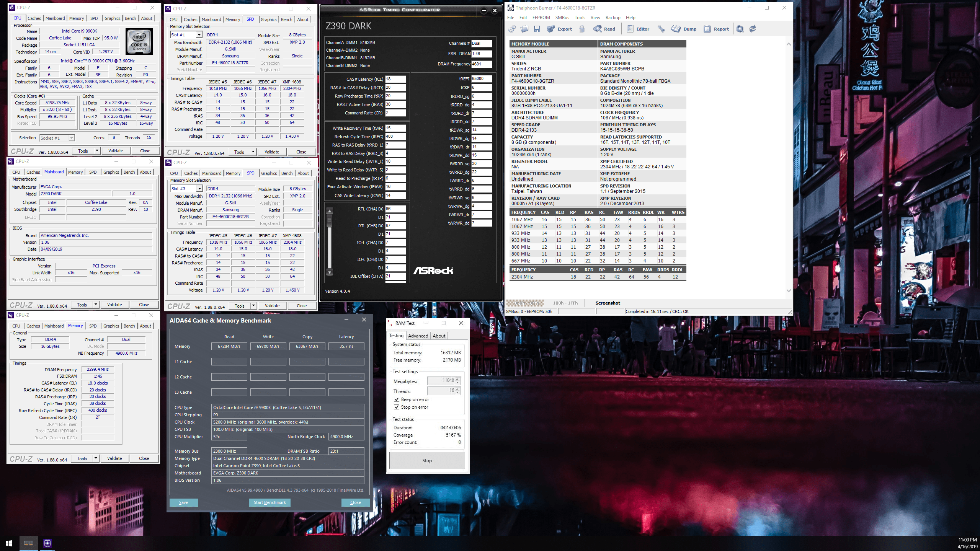Viewport: 980px width, 551px height.
Task: Click the refresh arrows icon in Thaiphoon Burner
Action: [753, 29]
